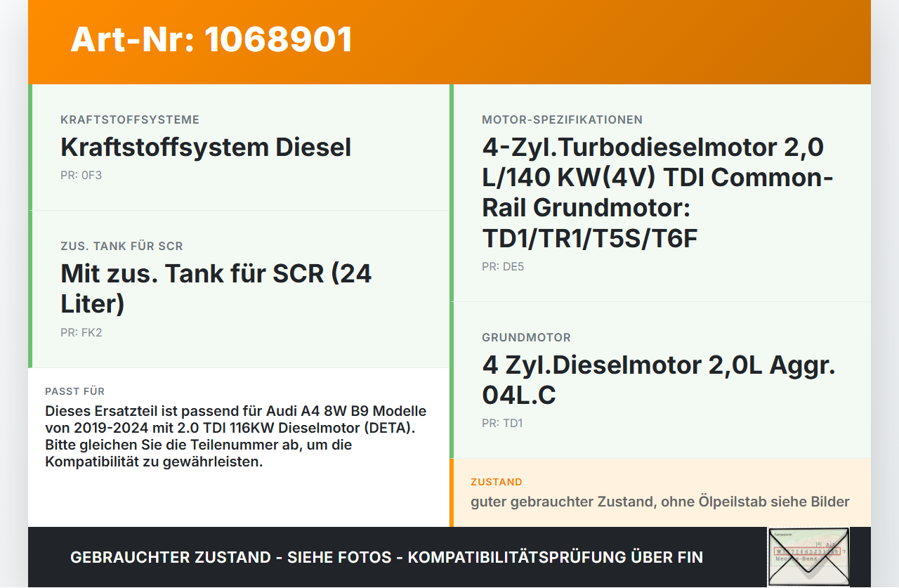Select '4 Zyl.Dieselmotor 2,0L Aggr. 04L.C'
This screenshot has height=588, width=899.
click(659, 380)
